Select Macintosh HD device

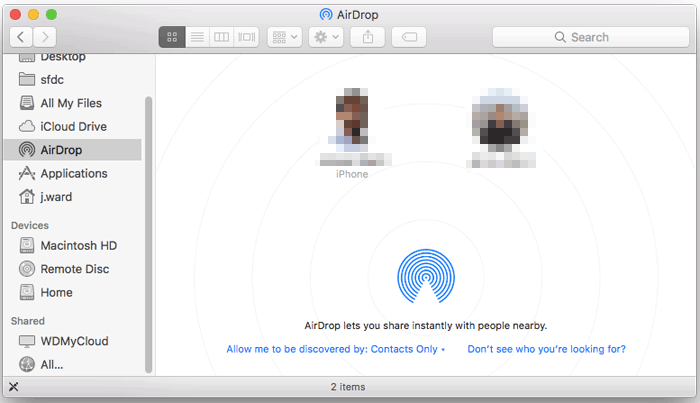73,245
